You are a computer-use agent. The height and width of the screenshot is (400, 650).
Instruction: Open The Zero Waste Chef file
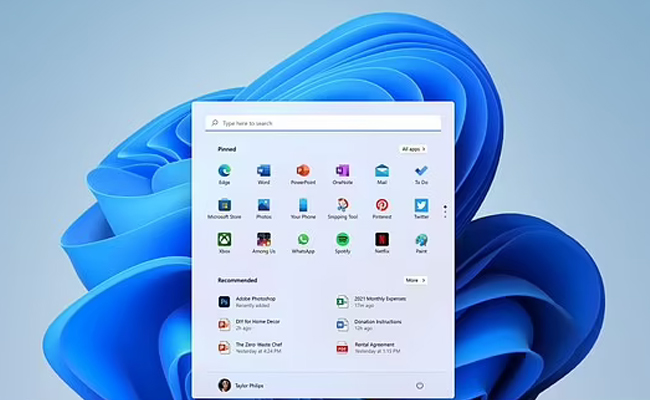tap(250, 348)
